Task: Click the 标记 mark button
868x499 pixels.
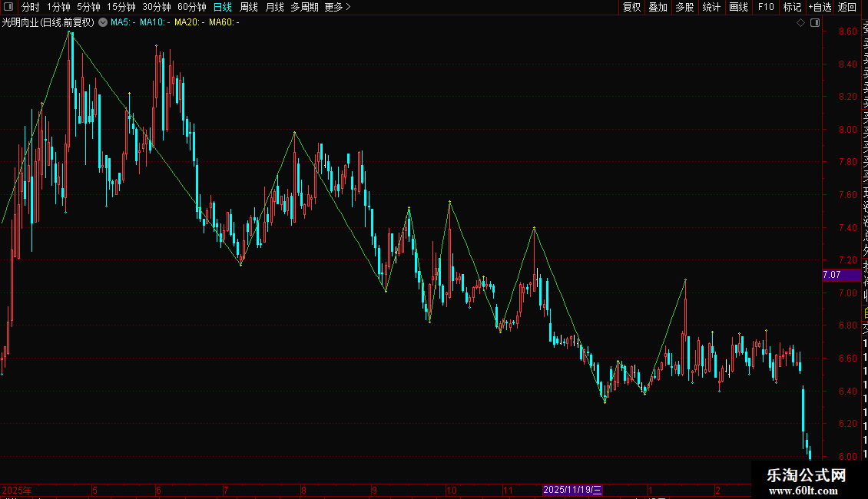Action: 793,7
